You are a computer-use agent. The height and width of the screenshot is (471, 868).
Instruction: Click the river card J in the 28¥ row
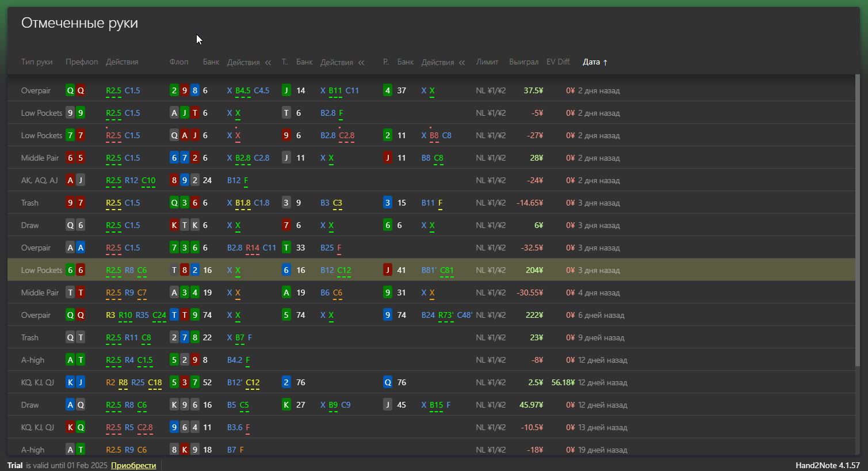(x=388, y=158)
